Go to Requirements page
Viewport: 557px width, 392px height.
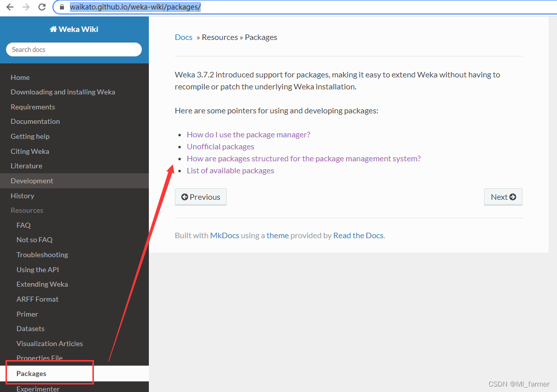click(x=32, y=107)
